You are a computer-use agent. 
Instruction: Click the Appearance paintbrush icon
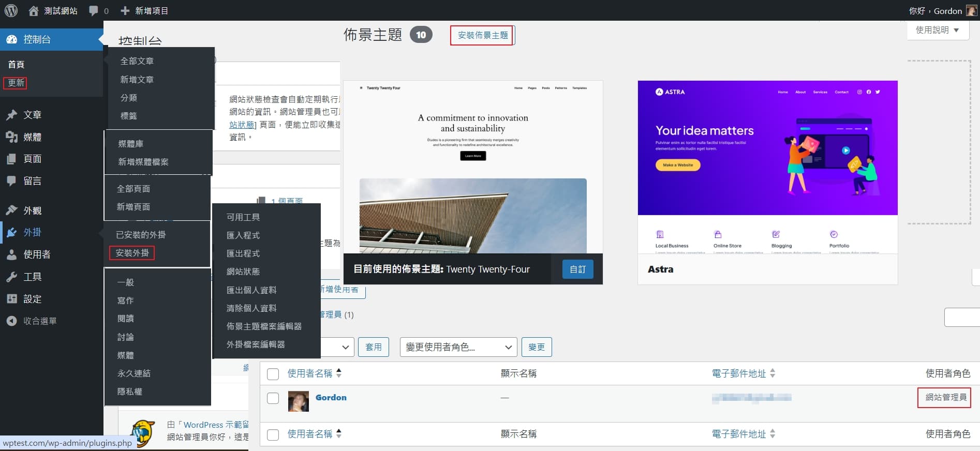click(x=11, y=211)
